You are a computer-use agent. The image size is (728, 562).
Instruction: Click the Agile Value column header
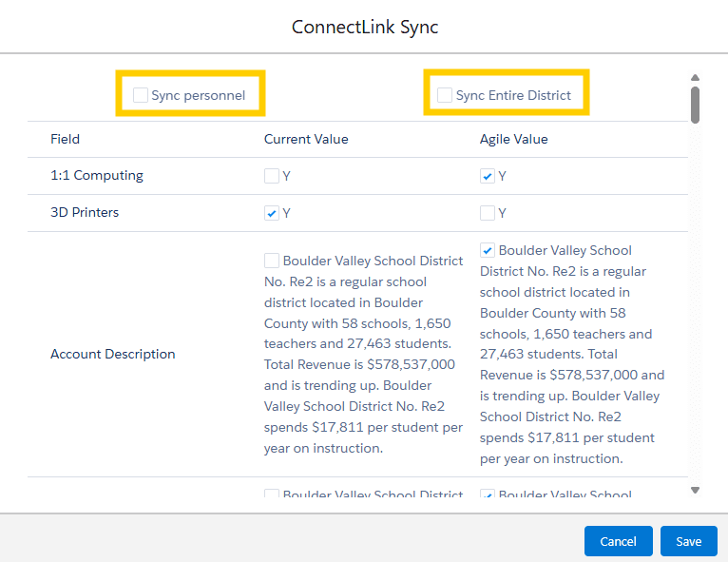[x=513, y=139]
